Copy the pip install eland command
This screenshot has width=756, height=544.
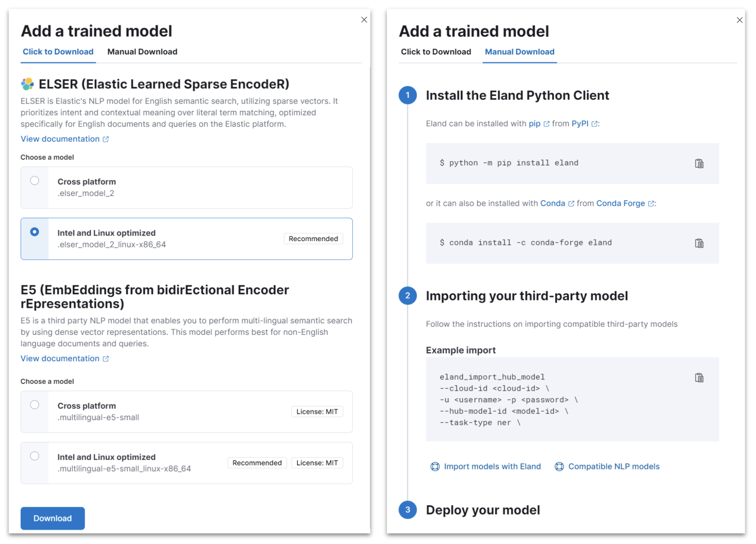click(699, 163)
